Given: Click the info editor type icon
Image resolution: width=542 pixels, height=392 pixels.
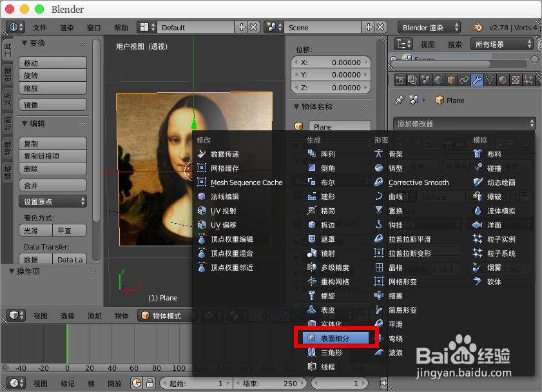Looking at the screenshot, I should (16, 27).
